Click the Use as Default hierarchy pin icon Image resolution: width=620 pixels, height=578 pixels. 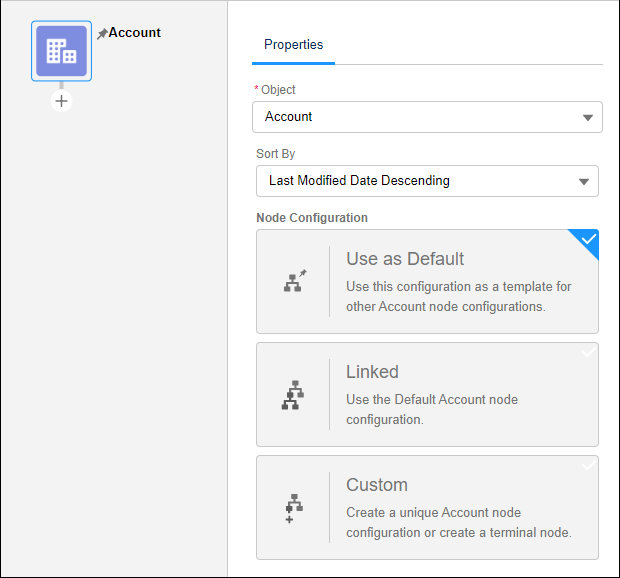click(293, 281)
